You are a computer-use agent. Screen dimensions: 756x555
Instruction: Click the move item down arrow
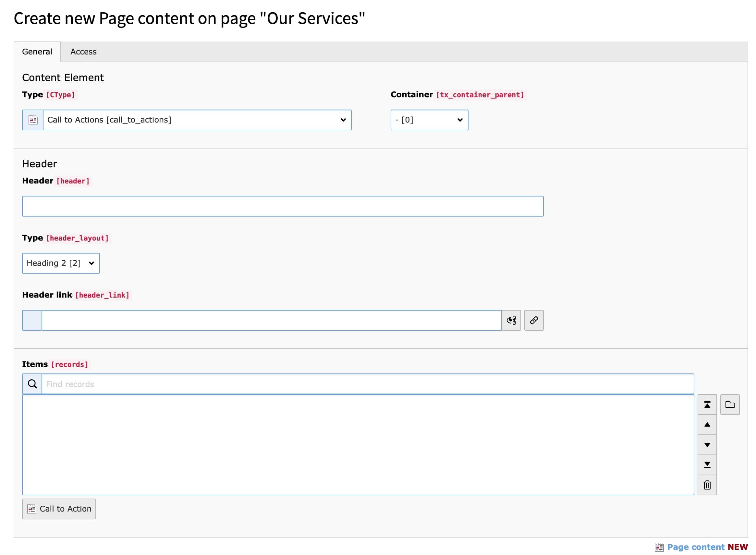pos(707,445)
